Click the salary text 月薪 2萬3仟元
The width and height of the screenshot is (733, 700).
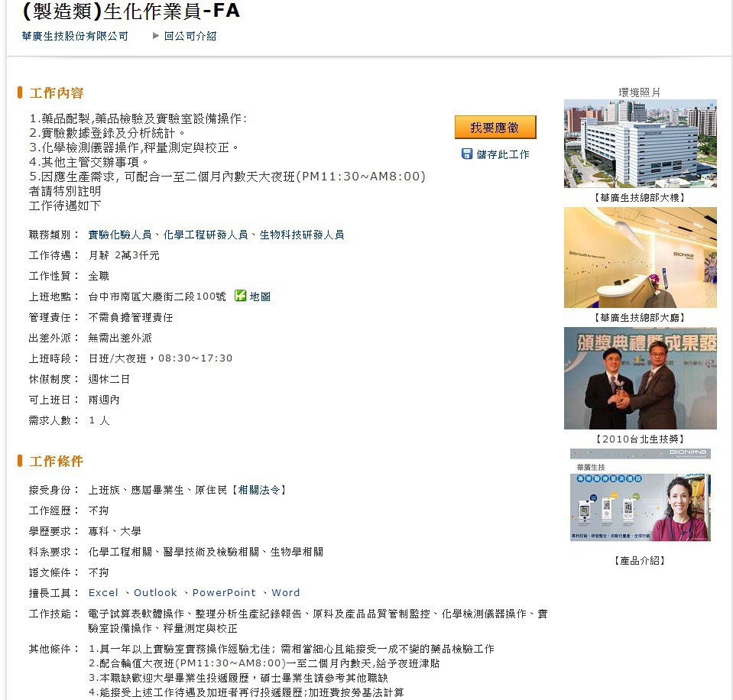(124, 255)
